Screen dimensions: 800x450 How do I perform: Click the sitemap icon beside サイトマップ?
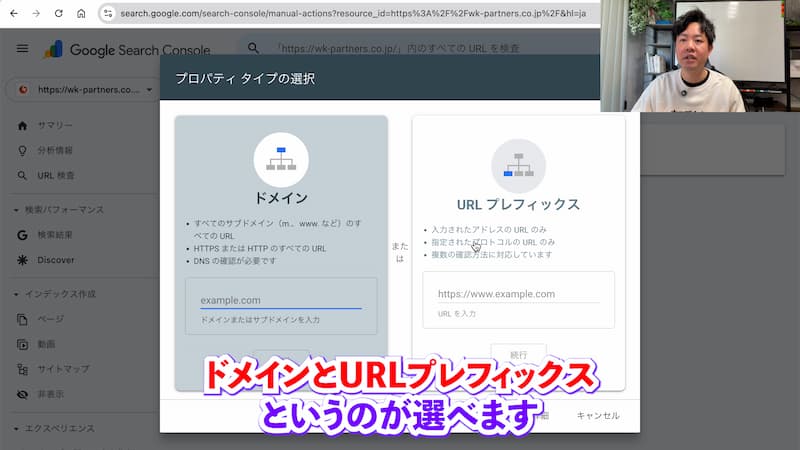pyautogui.click(x=22, y=369)
